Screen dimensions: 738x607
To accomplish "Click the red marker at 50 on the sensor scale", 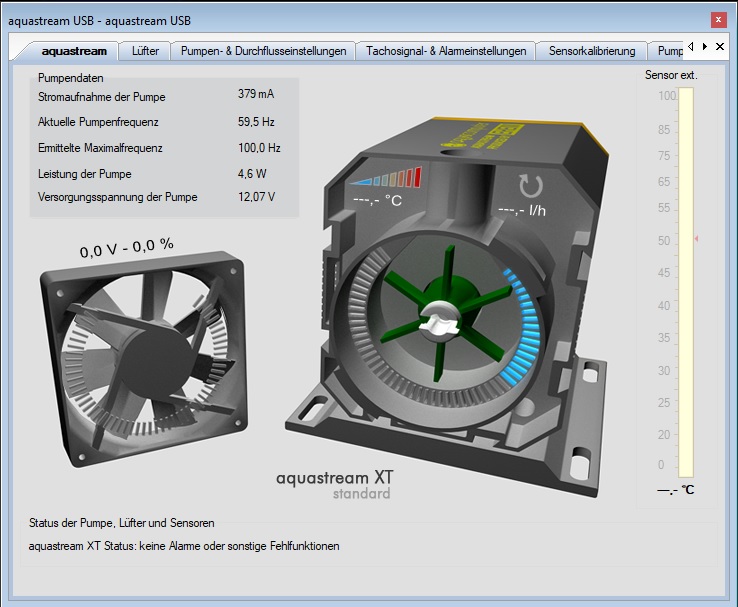I will click(x=696, y=239).
